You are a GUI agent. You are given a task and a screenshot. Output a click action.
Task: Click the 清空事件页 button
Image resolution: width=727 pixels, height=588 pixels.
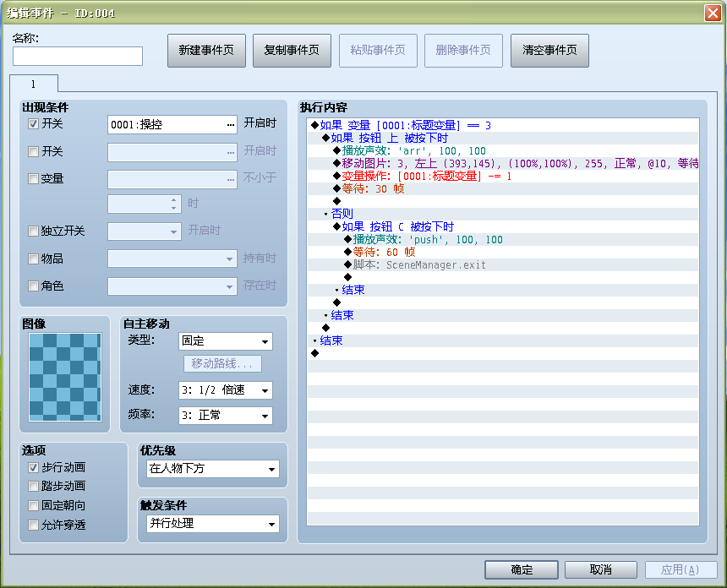[549, 51]
